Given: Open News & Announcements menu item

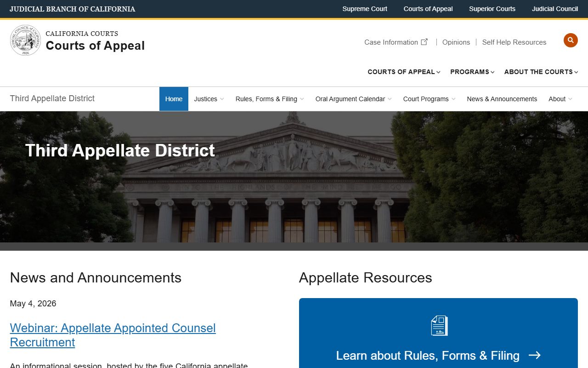Looking at the screenshot, I should (x=502, y=99).
